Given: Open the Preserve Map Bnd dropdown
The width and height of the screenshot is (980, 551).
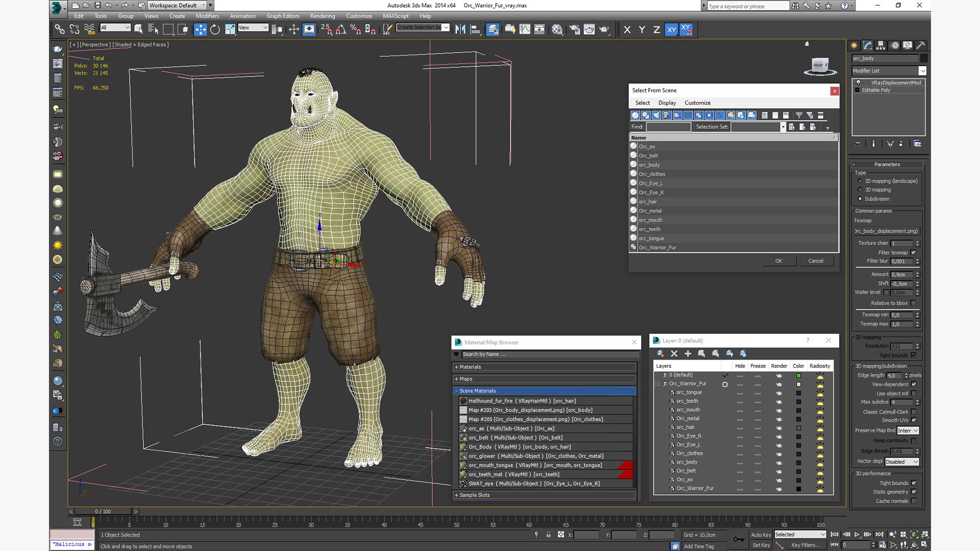Looking at the screenshot, I should click(908, 431).
